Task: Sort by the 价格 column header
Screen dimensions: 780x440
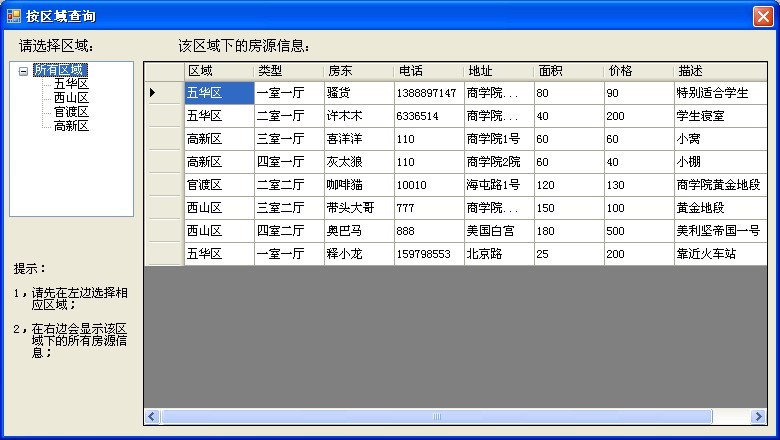Action: pyautogui.click(x=639, y=71)
